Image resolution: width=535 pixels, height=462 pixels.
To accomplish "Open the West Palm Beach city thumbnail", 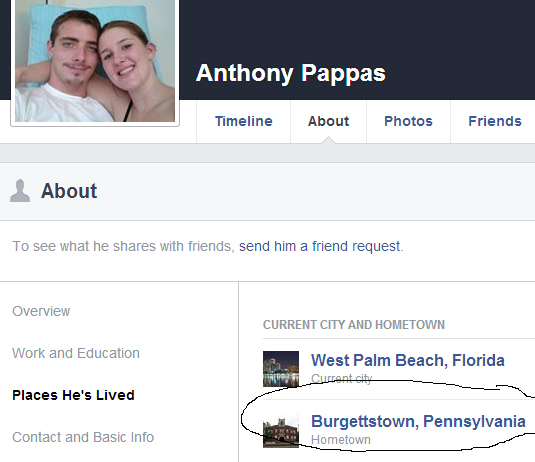I will 281,369.
